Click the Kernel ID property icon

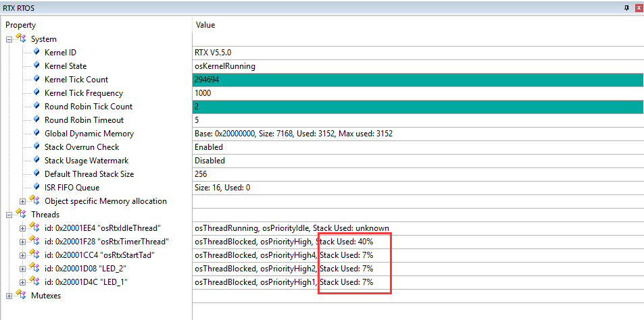[x=36, y=52]
